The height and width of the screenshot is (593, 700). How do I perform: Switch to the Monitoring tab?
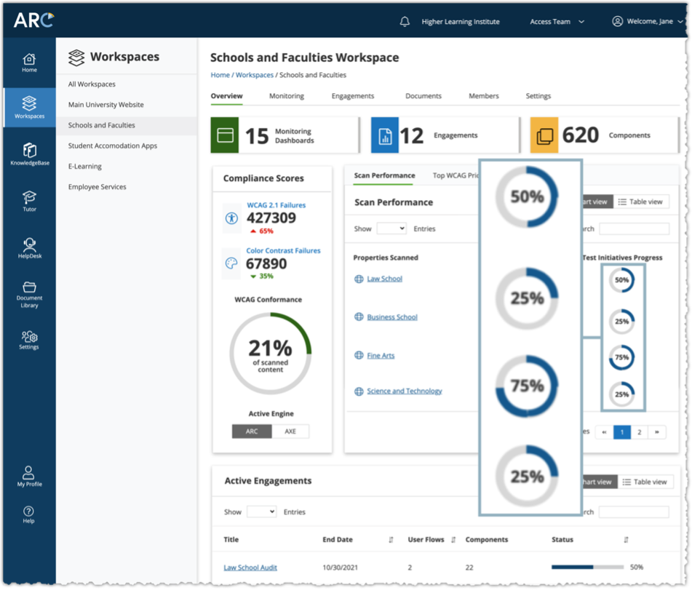tap(286, 96)
